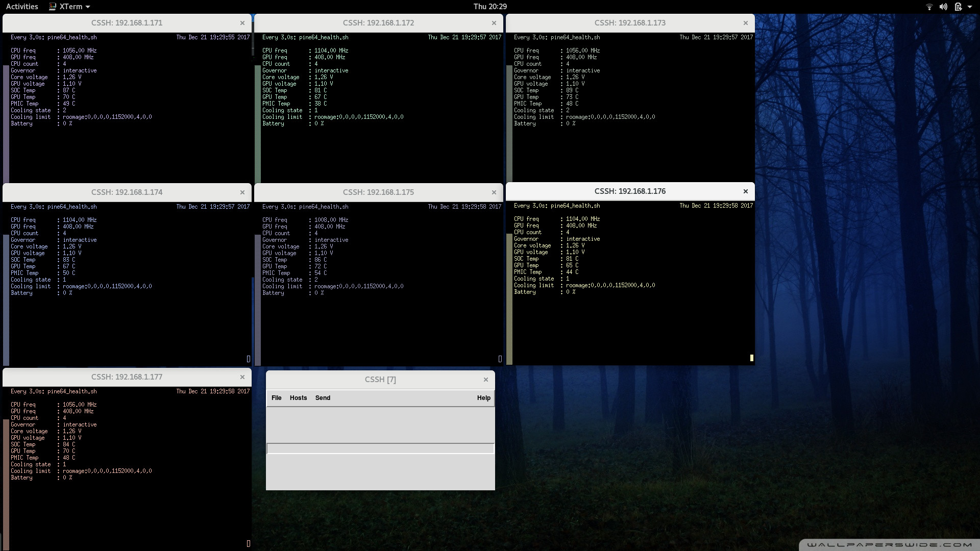Select CSSH 192.168.1.175 window title bar

click(378, 192)
